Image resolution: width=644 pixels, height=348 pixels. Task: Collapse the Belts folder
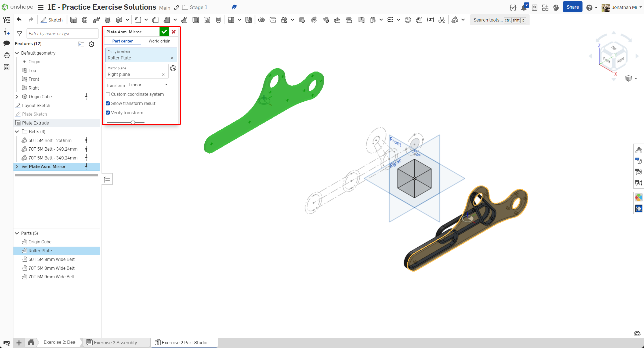[x=17, y=132]
